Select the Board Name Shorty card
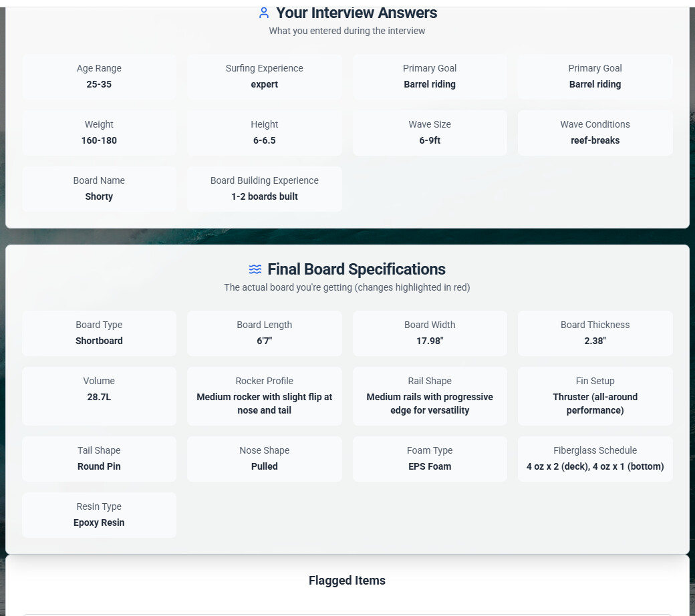The height and width of the screenshot is (616, 695). pyautogui.click(x=99, y=189)
